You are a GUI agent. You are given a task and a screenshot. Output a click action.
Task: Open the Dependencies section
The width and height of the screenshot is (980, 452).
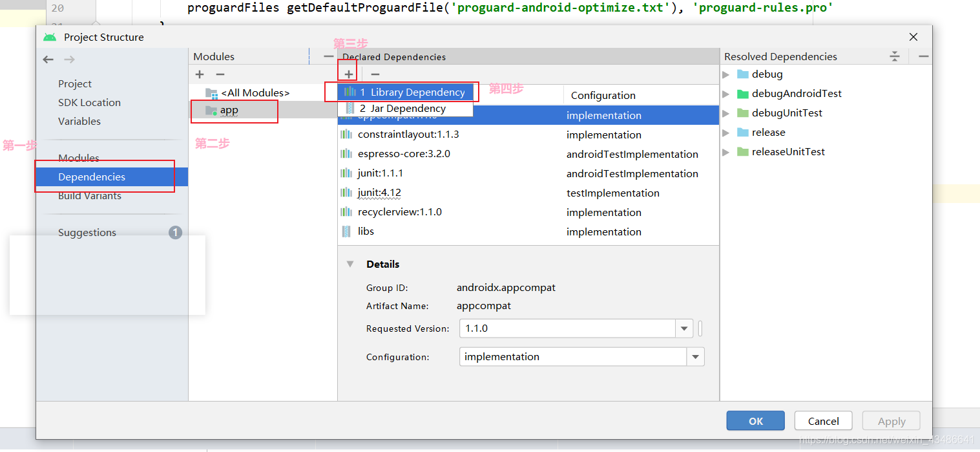(x=112, y=177)
